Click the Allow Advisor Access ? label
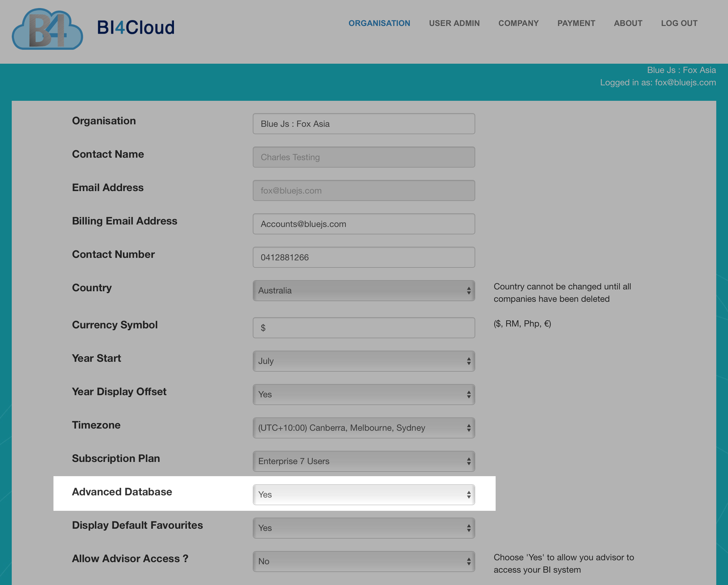 (x=130, y=559)
